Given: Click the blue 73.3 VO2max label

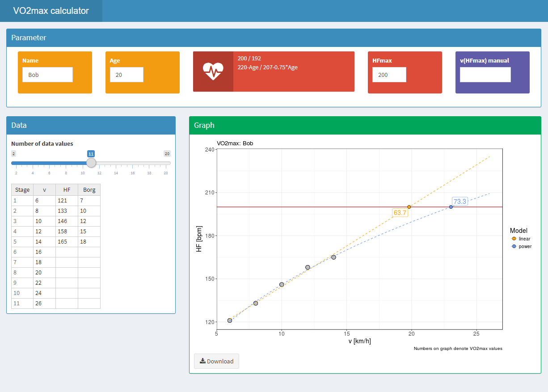Looking at the screenshot, I should point(459,202).
